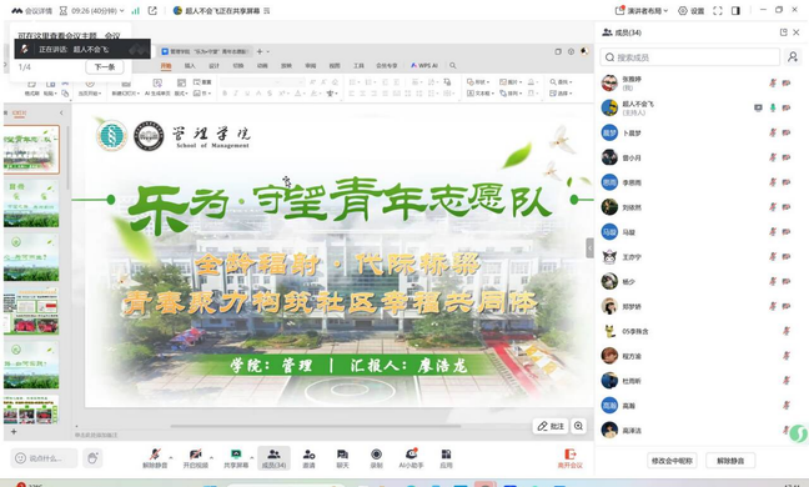Screen dimensions: 810x487
Task: Open the apps icon in the bottom toolbar
Action: pyautogui.click(x=446, y=454)
